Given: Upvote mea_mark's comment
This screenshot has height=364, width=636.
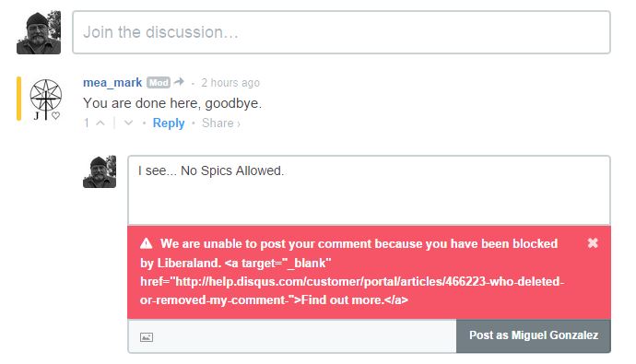Looking at the screenshot, I should pos(100,123).
